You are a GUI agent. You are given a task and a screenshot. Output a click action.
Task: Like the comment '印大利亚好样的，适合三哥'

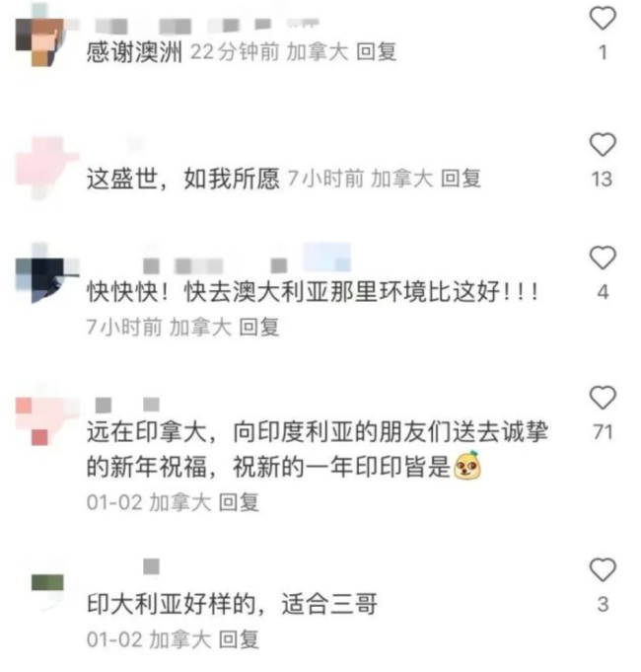(x=603, y=569)
